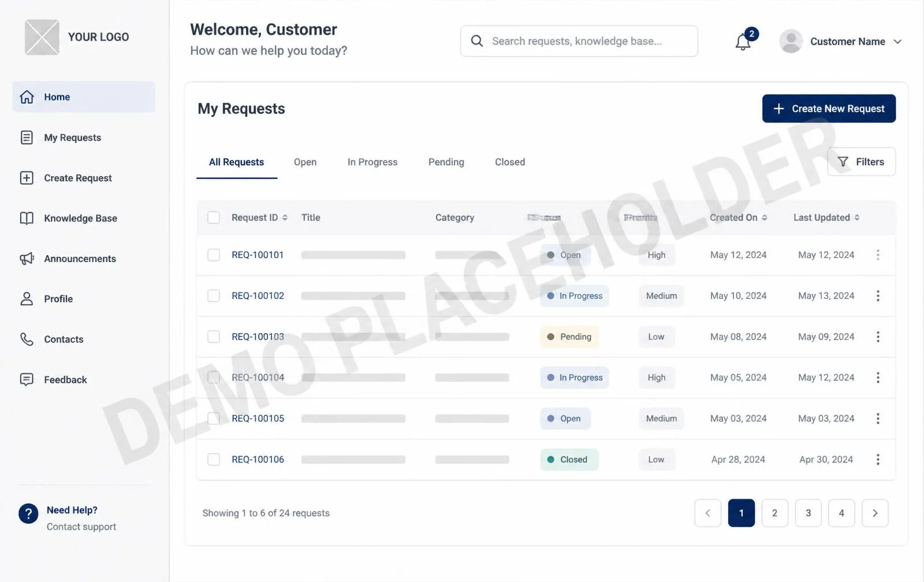Switch to the Open tab
Screen dimensions: 924x582
(x=305, y=162)
